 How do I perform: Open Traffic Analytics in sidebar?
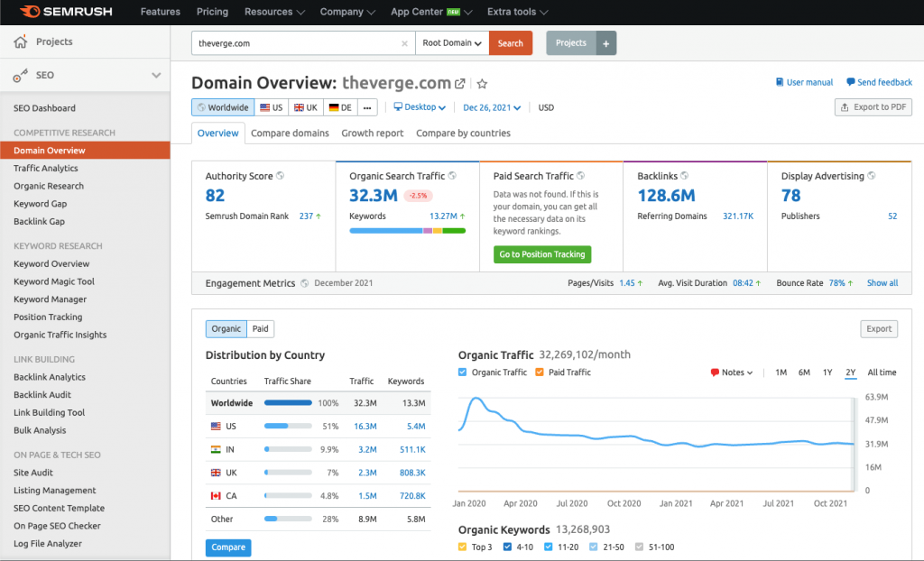45,168
